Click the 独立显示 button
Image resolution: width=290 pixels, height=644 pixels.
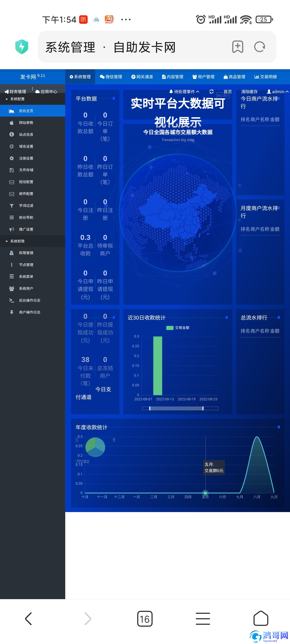click(x=223, y=96)
